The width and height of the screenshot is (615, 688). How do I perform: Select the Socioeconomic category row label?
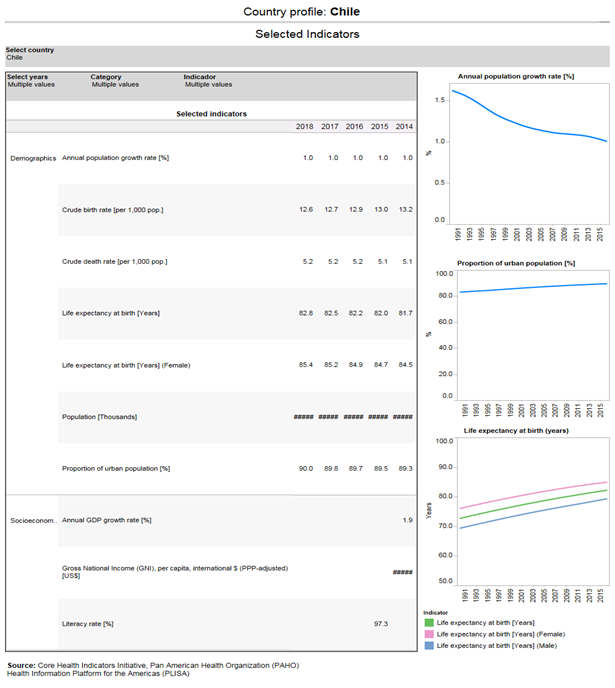coord(33,520)
